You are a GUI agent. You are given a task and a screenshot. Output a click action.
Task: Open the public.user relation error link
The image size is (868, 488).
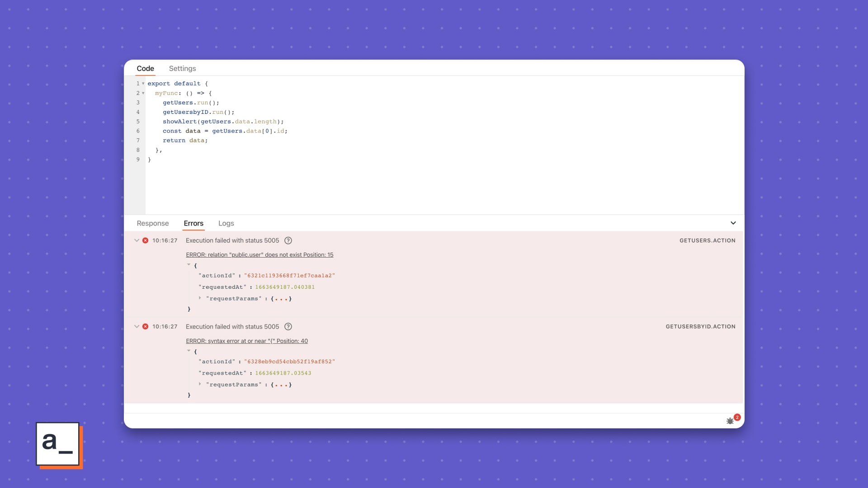(259, 255)
